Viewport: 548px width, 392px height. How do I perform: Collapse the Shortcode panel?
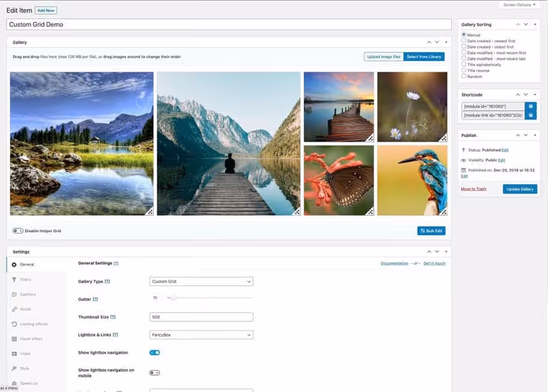point(535,94)
